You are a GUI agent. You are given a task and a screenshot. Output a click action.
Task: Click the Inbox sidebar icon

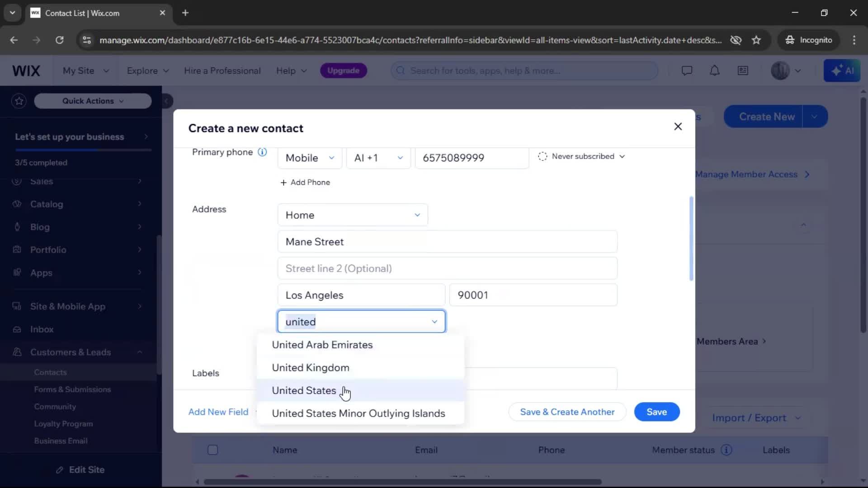point(17,329)
